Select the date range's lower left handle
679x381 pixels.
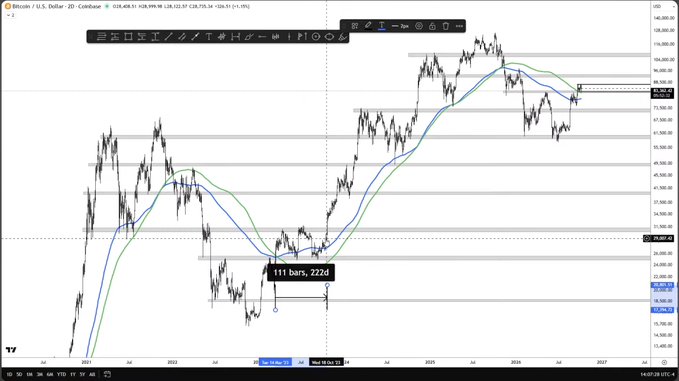pos(275,310)
